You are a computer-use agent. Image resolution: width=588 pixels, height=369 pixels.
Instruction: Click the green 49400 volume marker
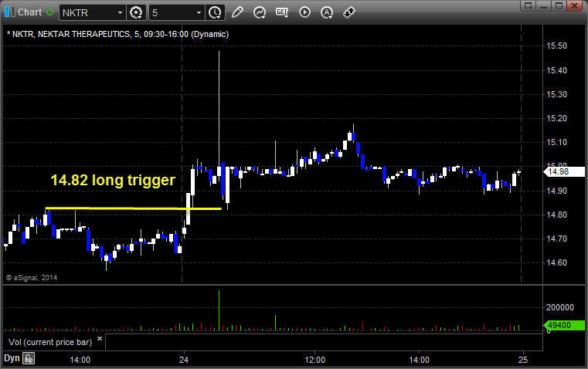(x=564, y=325)
